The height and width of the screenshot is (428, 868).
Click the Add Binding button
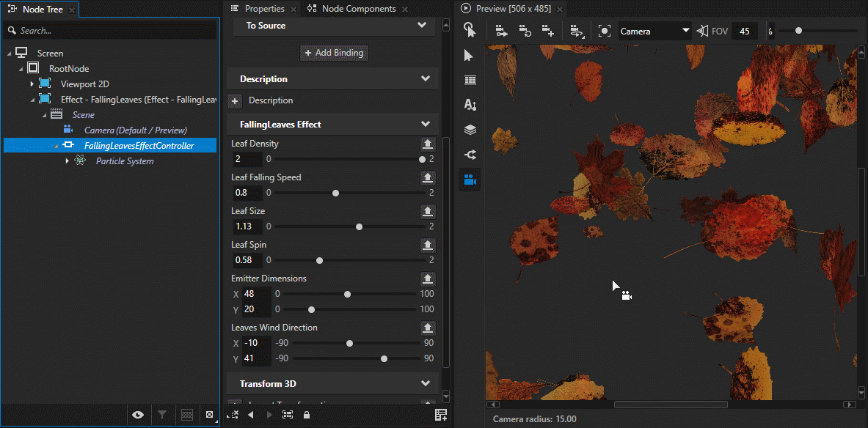click(334, 52)
